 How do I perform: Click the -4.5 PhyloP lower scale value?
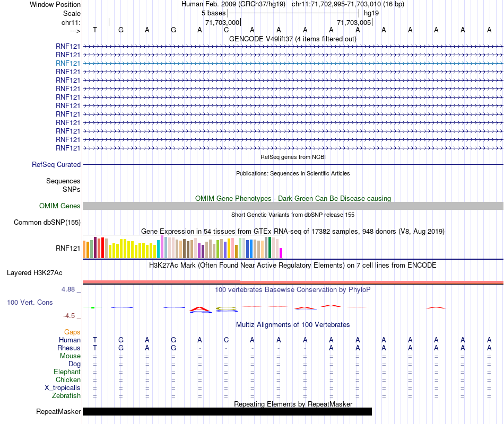69,316
